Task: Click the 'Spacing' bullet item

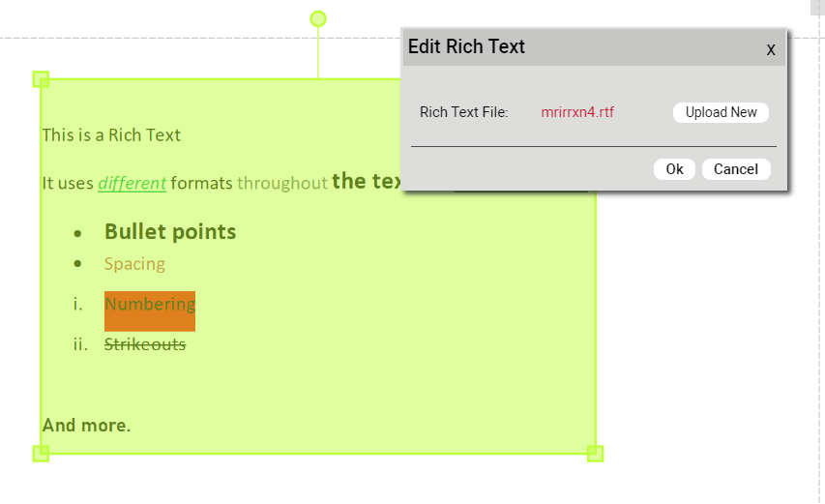Action: click(134, 264)
